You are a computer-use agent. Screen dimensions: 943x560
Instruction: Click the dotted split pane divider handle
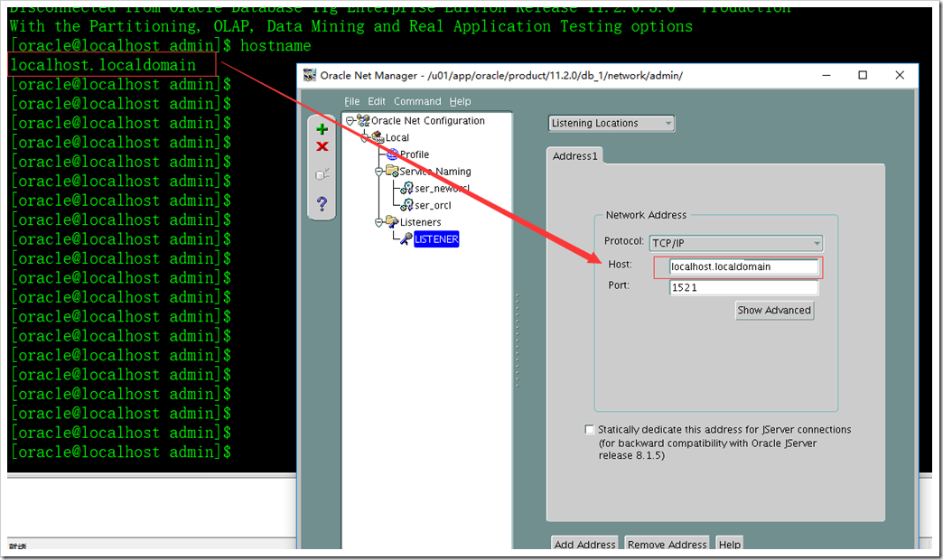(x=517, y=341)
